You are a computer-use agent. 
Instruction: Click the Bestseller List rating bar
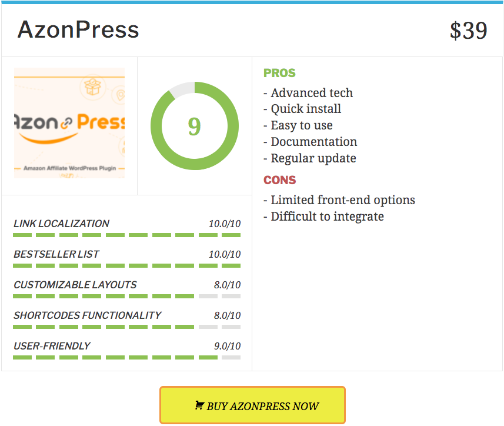pos(127,265)
